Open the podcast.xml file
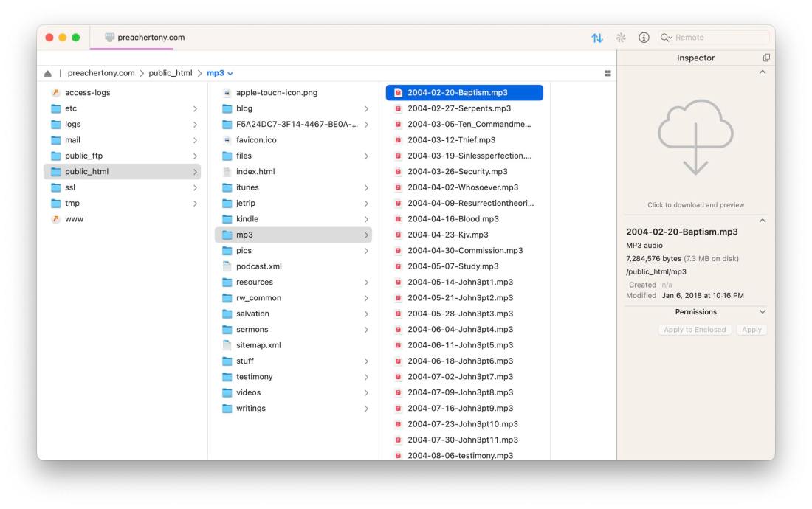 pyautogui.click(x=258, y=266)
